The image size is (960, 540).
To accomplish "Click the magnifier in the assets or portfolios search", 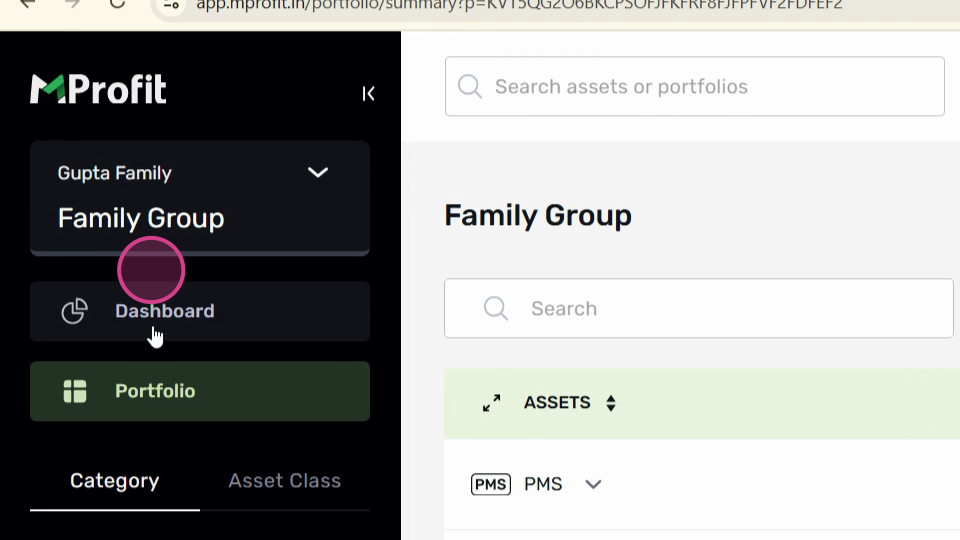I will (x=470, y=86).
